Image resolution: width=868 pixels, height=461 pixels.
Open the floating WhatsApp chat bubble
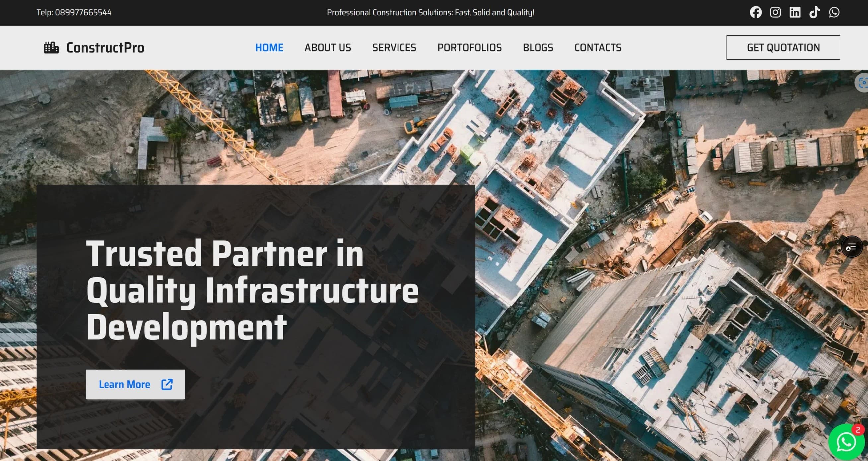(x=846, y=442)
